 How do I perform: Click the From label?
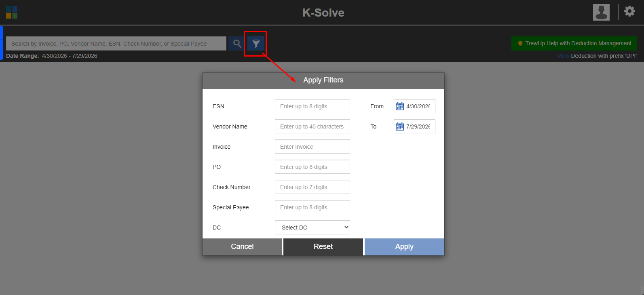(x=377, y=106)
